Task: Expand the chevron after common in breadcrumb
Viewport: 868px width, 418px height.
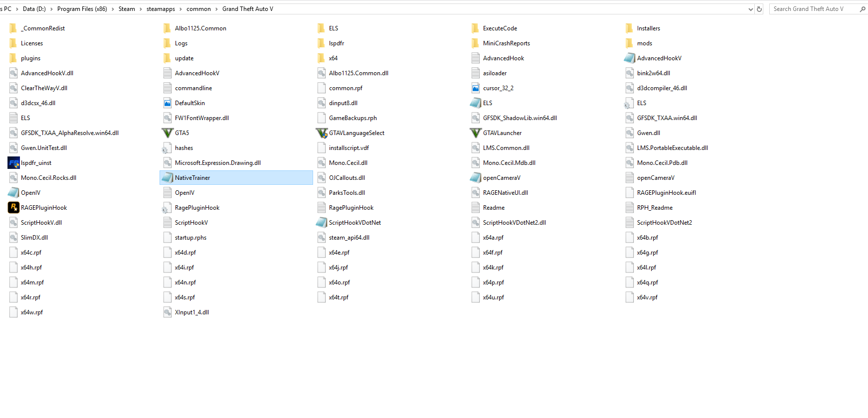Action: tap(216, 9)
